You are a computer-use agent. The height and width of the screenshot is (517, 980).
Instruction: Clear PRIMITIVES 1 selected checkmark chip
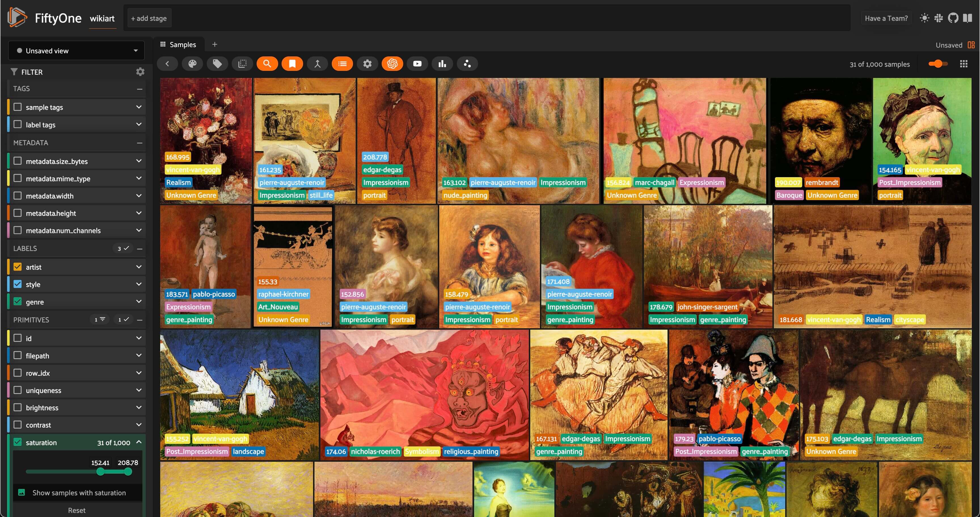[123, 320]
